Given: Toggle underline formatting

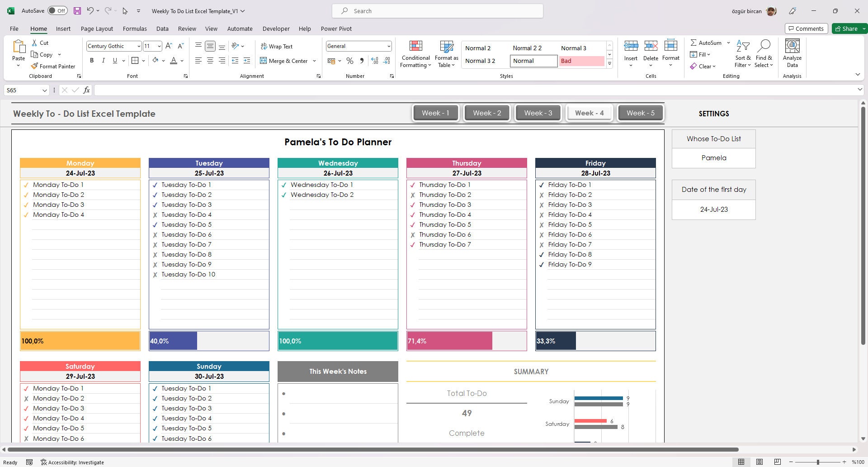Looking at the screenshot, I should pos(114,60).
